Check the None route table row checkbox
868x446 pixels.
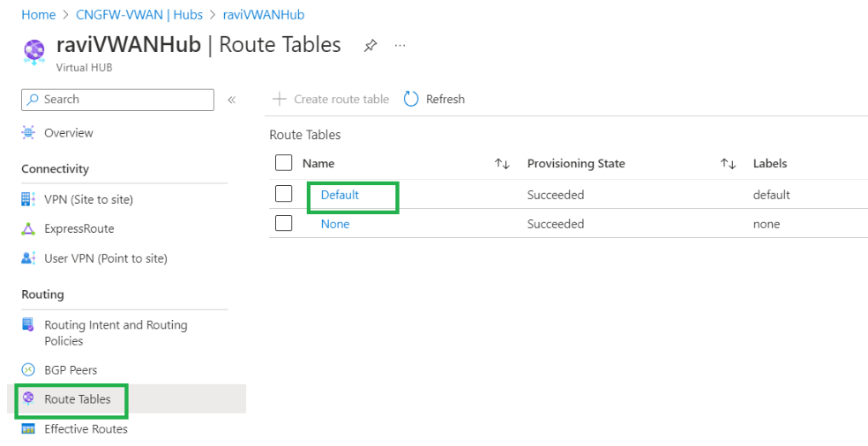[284, 224]
